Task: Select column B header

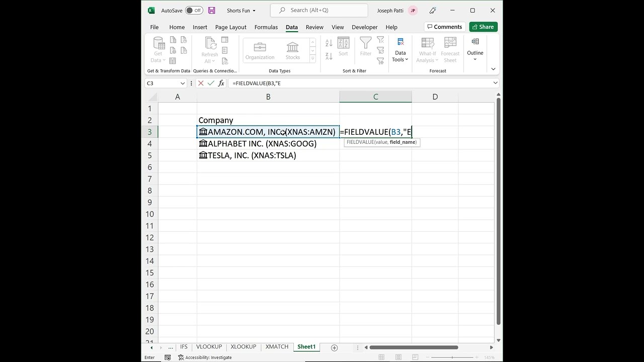Action: click(268, 97)
